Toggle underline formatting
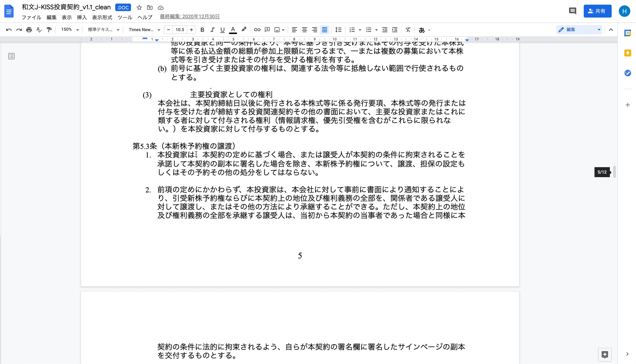 pos(222,30)
